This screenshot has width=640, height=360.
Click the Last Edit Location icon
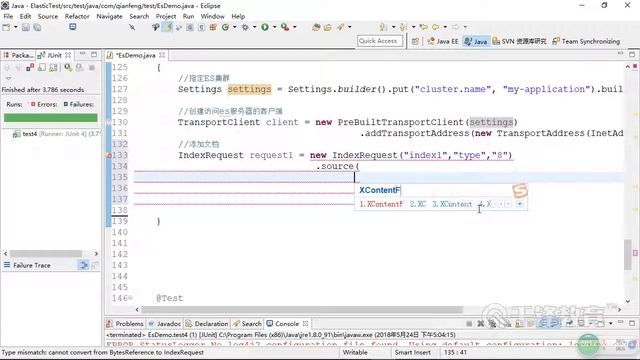pyautogui.click(x=423, y=27)
